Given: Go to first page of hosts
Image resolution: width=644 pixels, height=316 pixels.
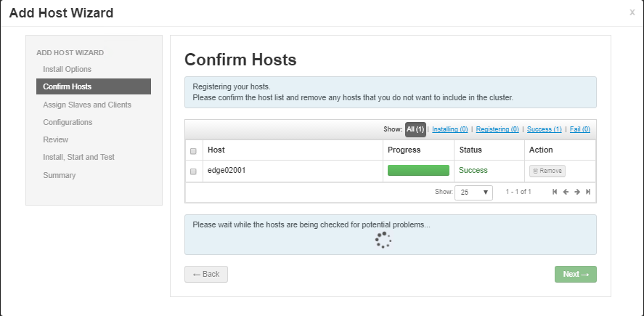Looking at the screenshot, I should pyautogui.click(x=555, y=192).
